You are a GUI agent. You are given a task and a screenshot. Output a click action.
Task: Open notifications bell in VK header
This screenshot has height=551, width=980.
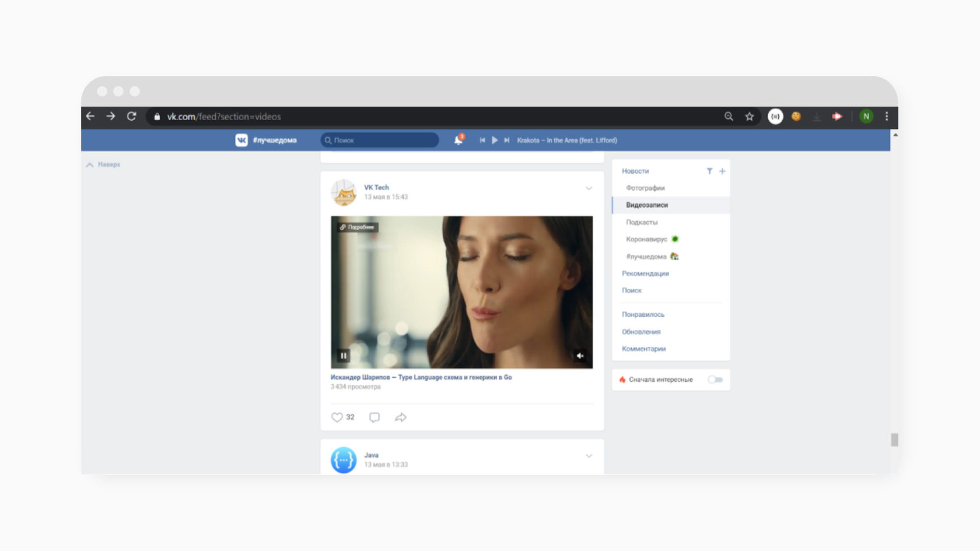(x=459, y=140)
